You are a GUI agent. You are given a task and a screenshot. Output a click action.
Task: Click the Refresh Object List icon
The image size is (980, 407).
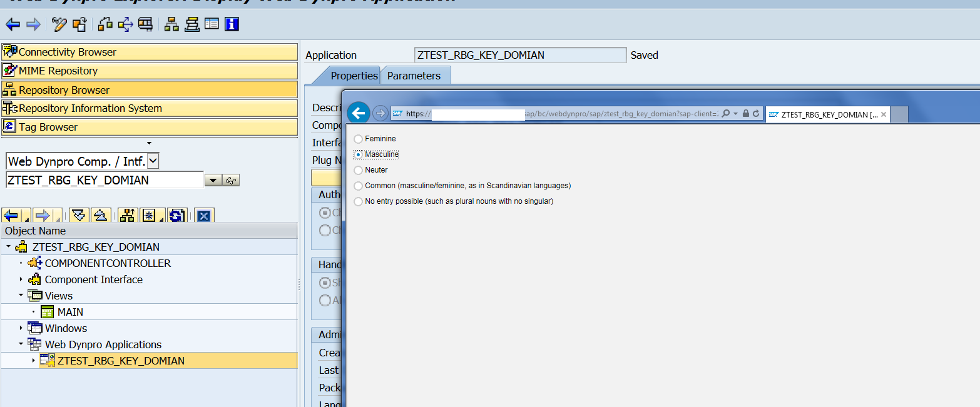coord(177,216)
